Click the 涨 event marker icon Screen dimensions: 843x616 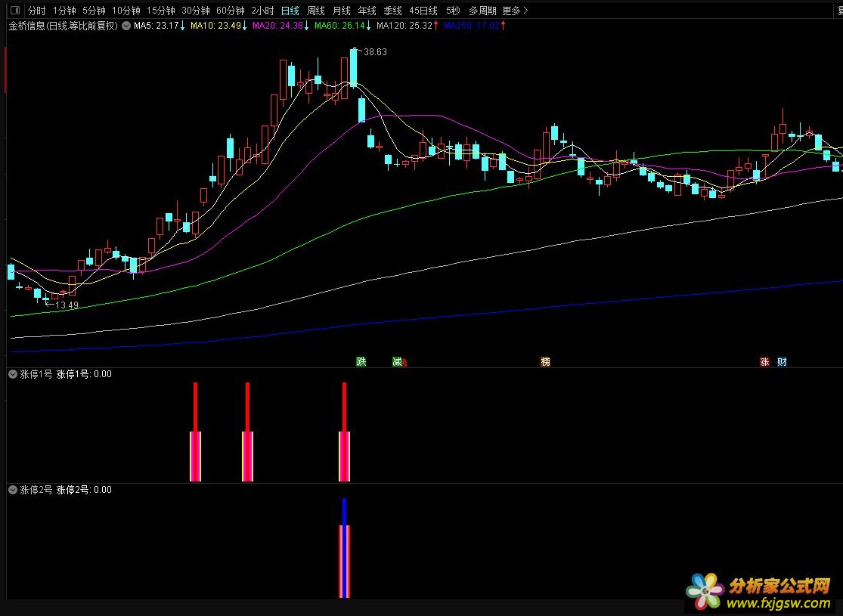764,362
